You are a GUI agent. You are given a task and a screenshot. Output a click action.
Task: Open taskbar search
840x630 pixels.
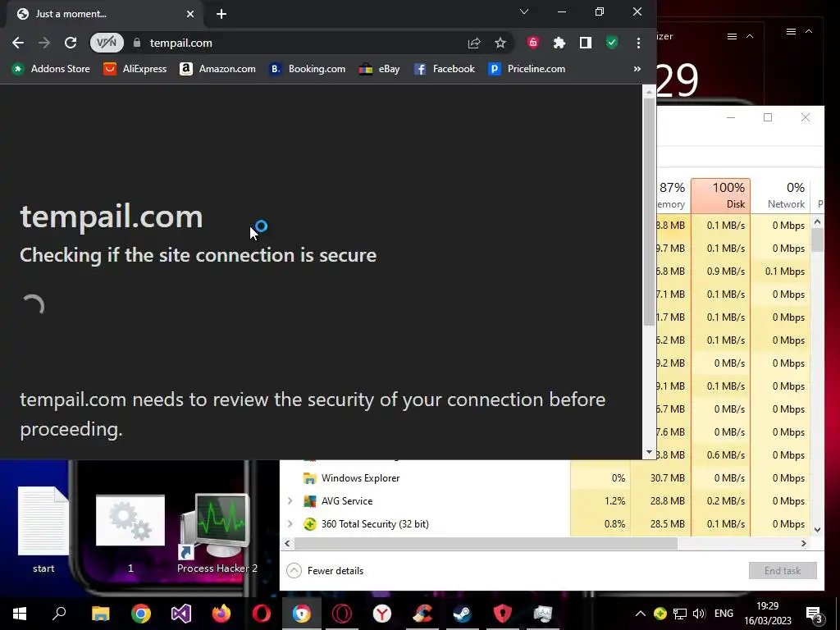coord(59,614)
